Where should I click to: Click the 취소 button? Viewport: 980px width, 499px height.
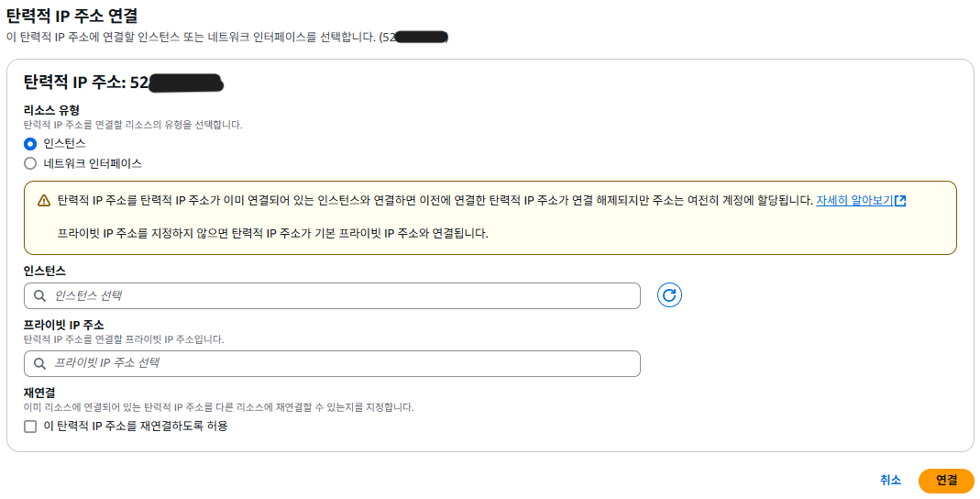[890, 480]
